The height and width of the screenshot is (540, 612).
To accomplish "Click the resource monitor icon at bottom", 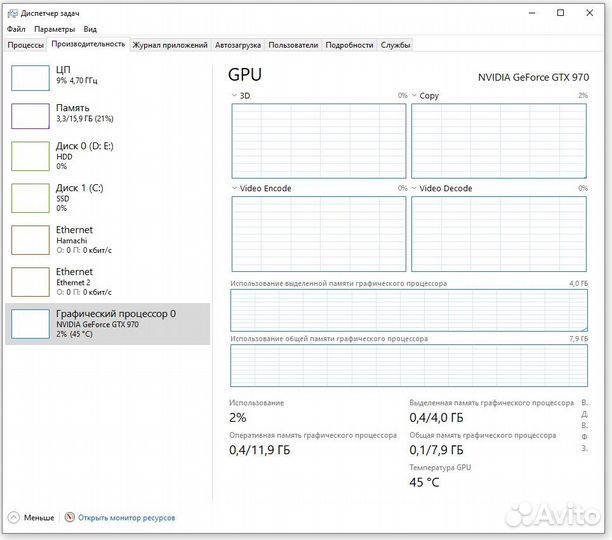I will tap(69, 518).
